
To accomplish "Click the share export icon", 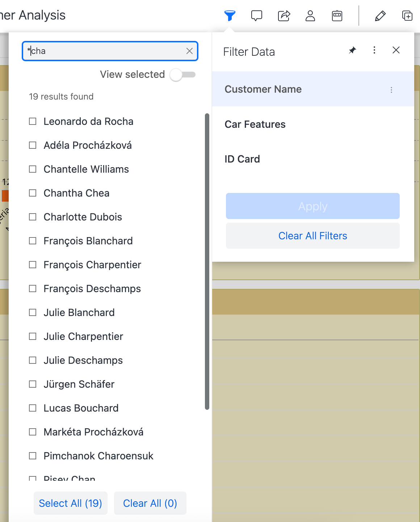I will [284, 16].
